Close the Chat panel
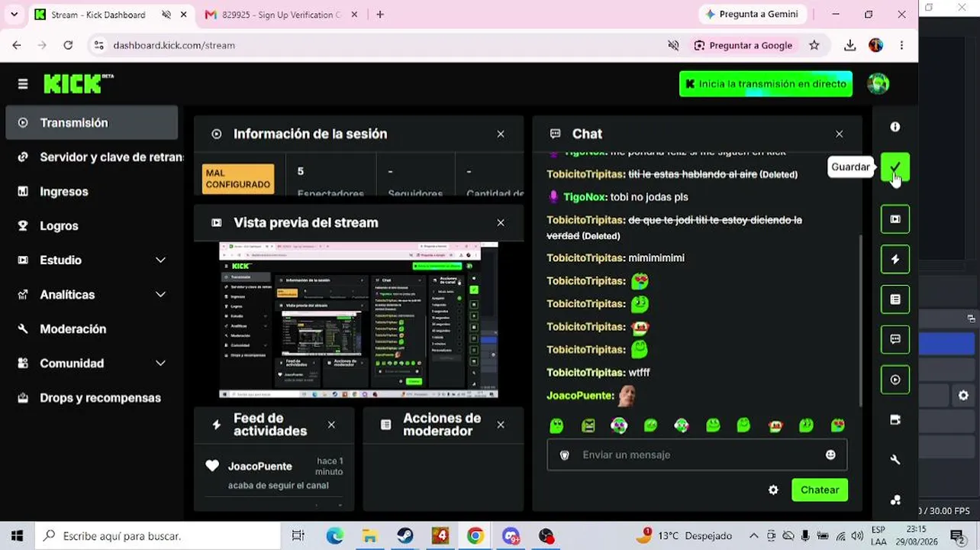The height and width of the screenshot is (550, 980). click(x=840, y=134)
